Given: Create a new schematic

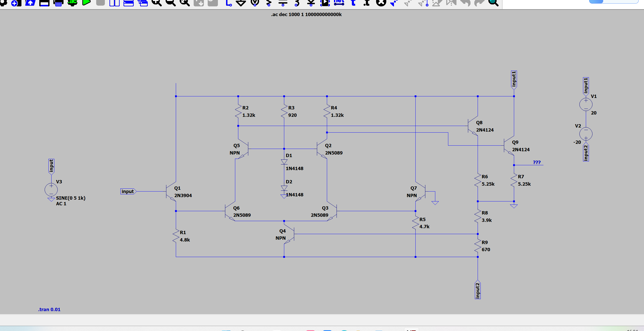Looking at the screenshot, I should click(16, 3).
